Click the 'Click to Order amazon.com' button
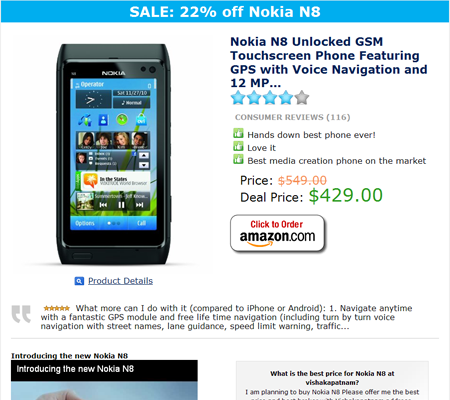 (x=277, y=233)
